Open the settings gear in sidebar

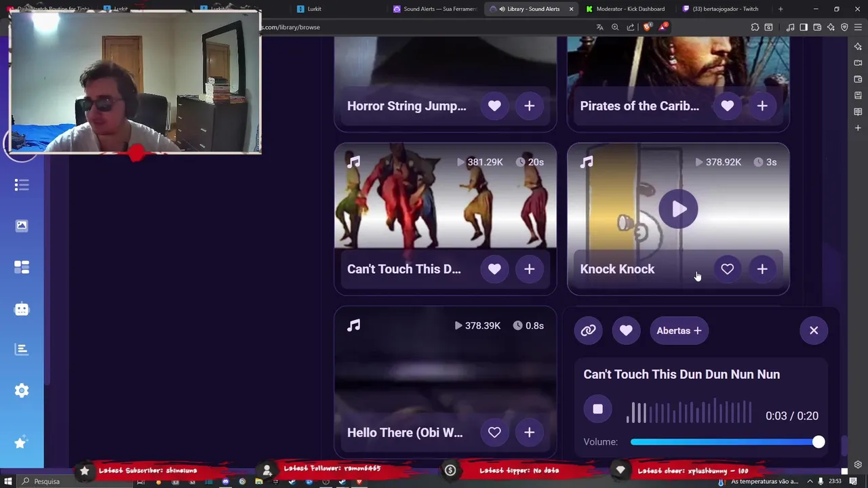(x=22, y=390)
